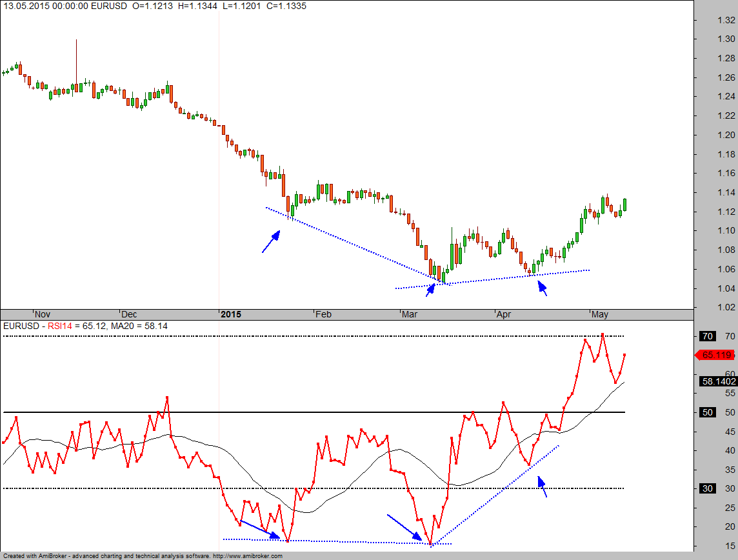Click the 1.02 price axis label
This screenshot has height=560, width=738.
tap(726, 307)
